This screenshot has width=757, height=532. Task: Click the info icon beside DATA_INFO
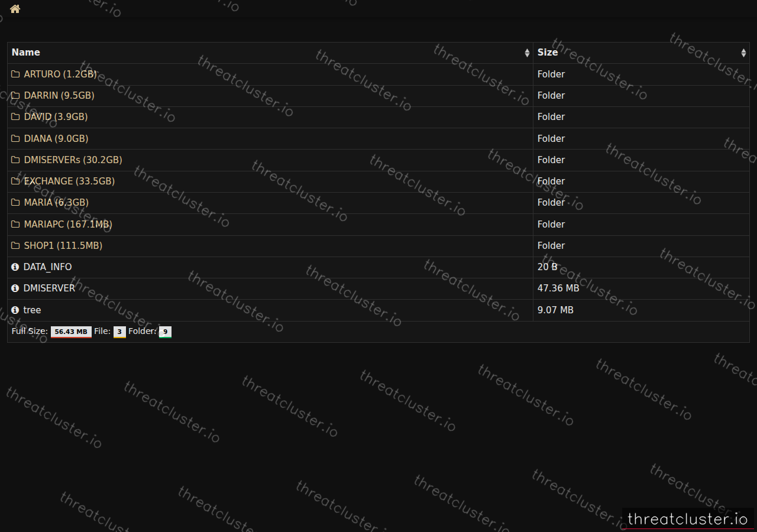(15, 267)
